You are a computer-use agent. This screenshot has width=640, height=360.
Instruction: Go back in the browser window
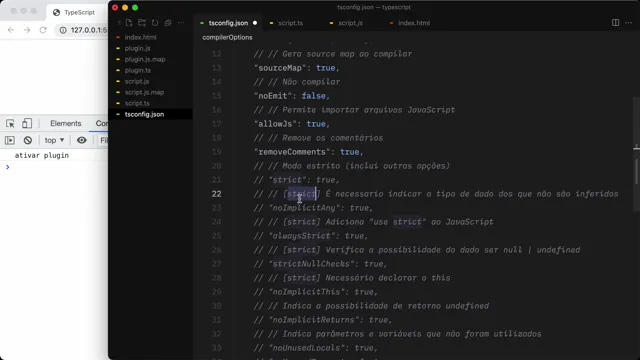[11, 30]
